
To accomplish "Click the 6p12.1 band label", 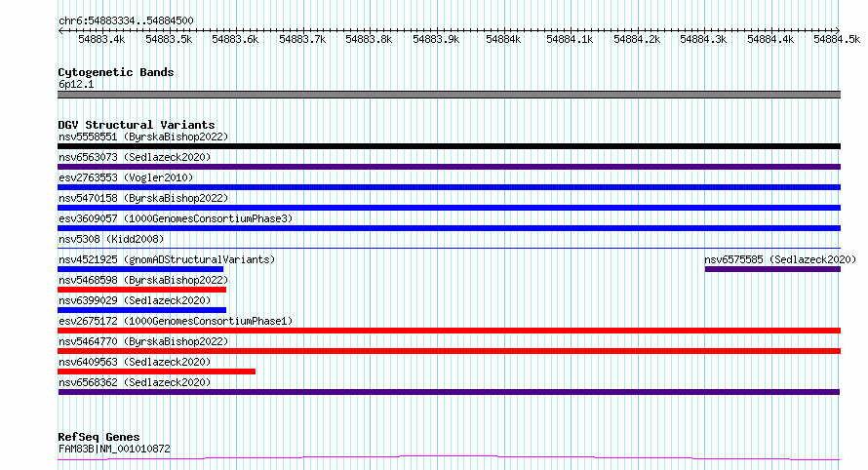I will 76,85.
